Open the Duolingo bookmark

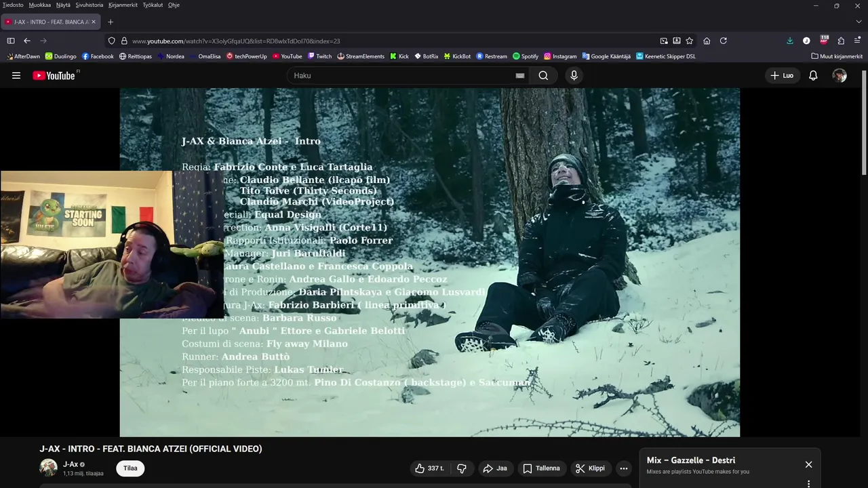pyautogui.click(x=61, y=56)
